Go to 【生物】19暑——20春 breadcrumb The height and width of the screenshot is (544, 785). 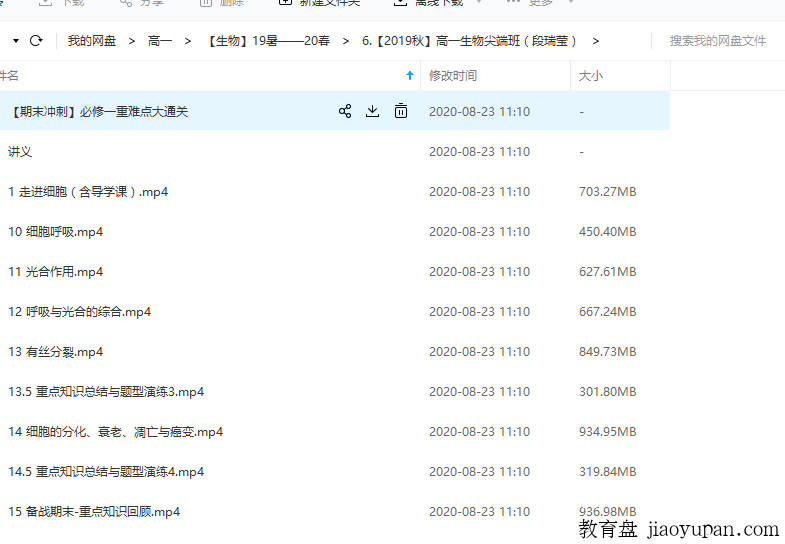(x=268, y=41)
